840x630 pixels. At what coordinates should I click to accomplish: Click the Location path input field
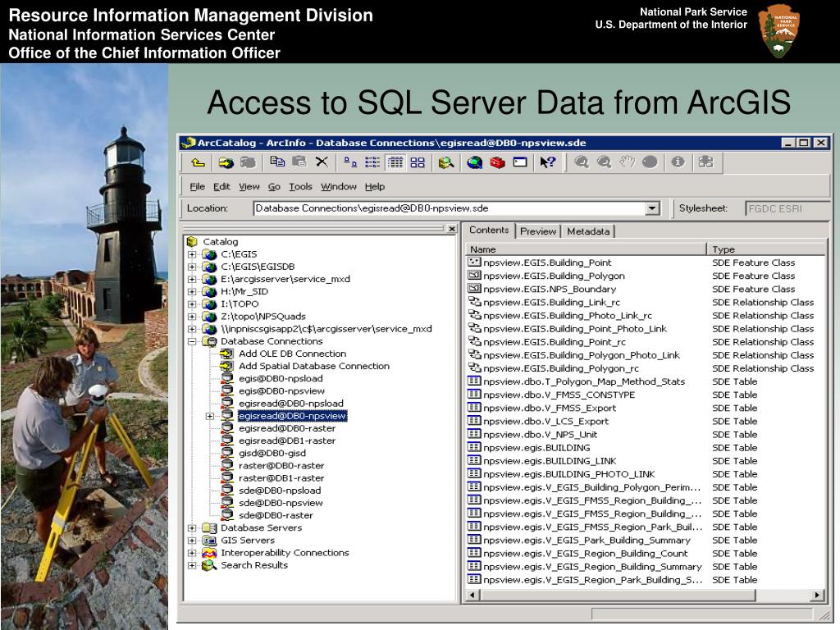click(x=450, y=208)
